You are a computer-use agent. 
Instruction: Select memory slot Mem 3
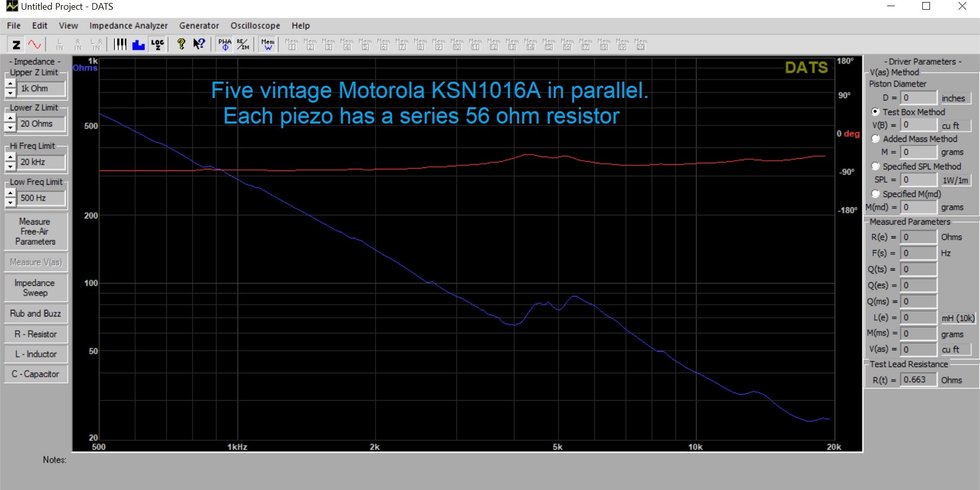(328, 44)
